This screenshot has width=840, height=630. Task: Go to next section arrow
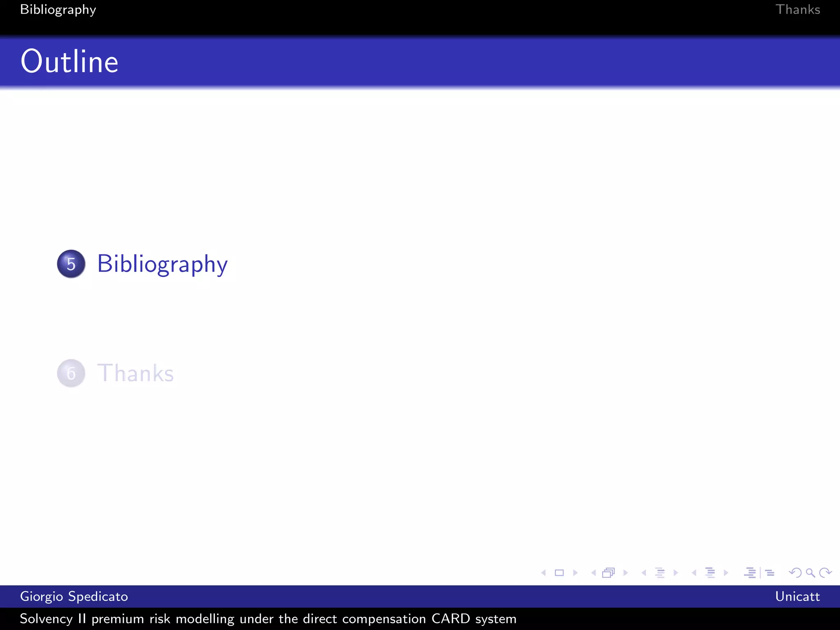tap(726, 573)
